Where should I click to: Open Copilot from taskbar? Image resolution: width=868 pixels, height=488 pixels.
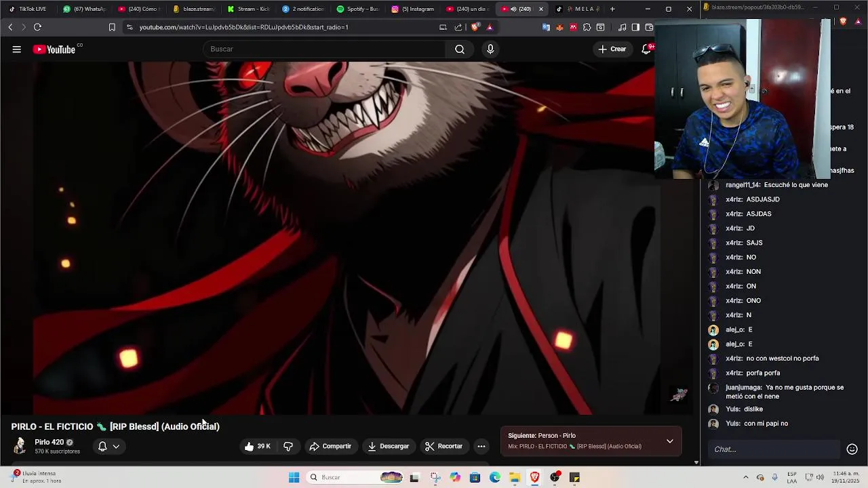(x=455, y=477)
